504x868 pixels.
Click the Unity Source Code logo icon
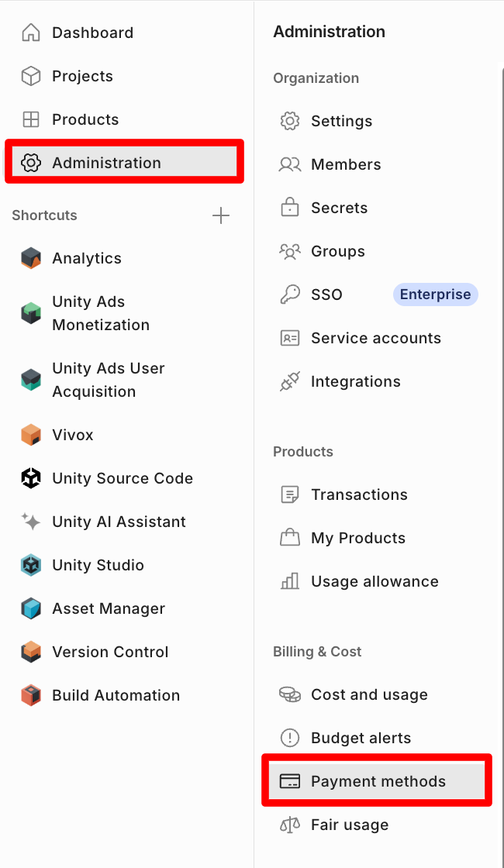(31, 477)
